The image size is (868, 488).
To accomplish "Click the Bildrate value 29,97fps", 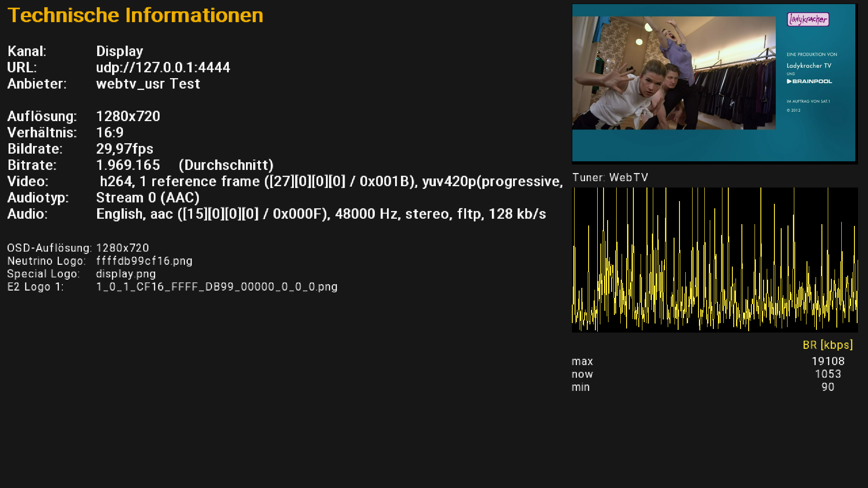I will 124,149.
